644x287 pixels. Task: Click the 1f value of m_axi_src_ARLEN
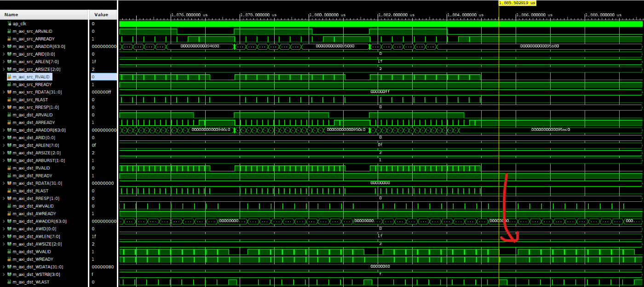pyautogui.click(x=94, y=61)
